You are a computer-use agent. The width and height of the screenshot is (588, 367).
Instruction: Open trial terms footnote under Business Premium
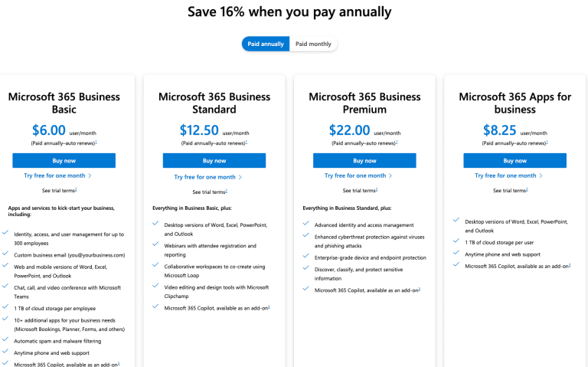(377, 189)
